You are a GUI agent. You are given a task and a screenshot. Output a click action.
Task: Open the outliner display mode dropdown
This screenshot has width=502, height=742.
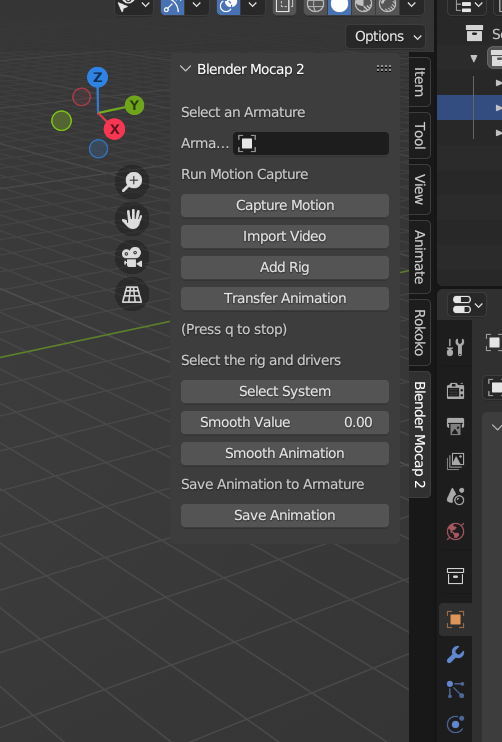(x=467, y=6)
